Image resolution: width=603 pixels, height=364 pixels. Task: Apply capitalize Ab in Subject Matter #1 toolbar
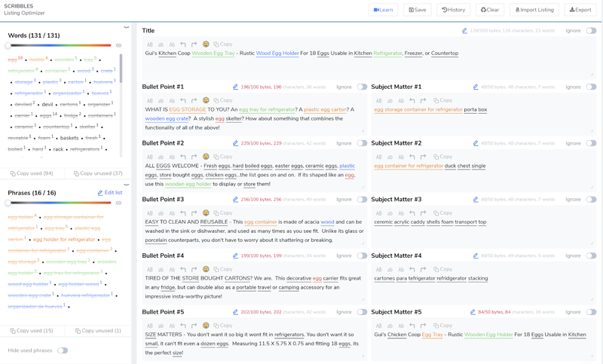[x=401, y=101]
